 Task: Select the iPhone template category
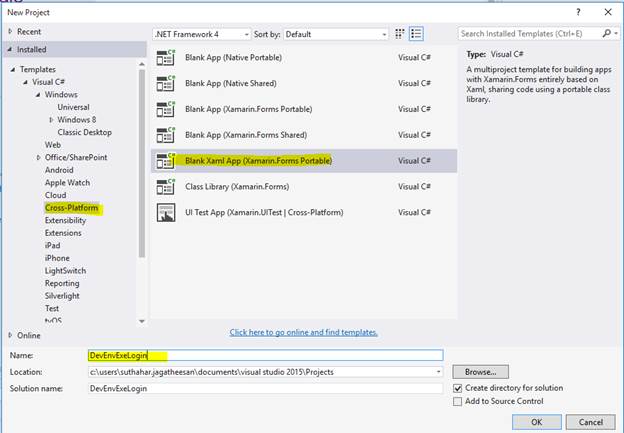tap(57, 258)
